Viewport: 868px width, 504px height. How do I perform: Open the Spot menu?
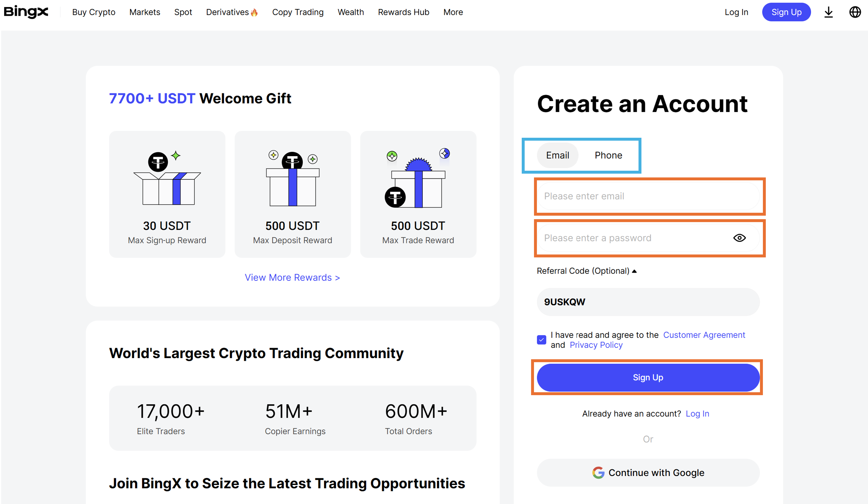tap(183, 12)
